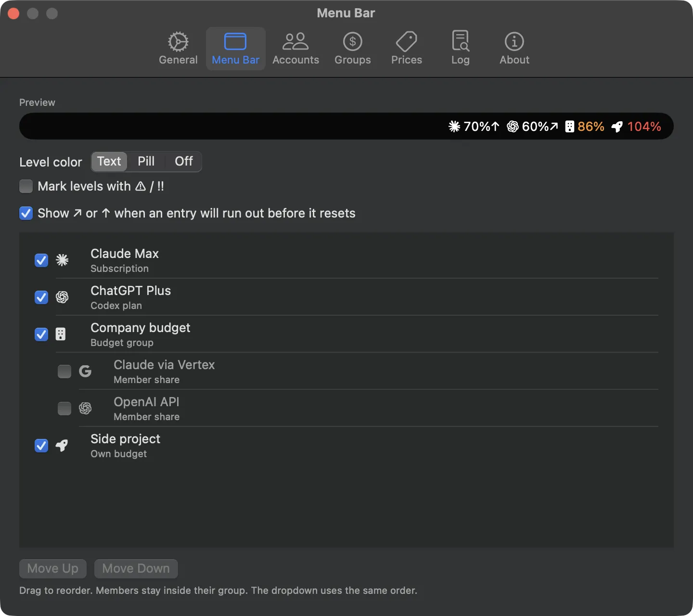Uncheck Company budget group
Image resolution: width=693 pixels, height=616 pixels.
pyautogui.click(x=41, y=334)
